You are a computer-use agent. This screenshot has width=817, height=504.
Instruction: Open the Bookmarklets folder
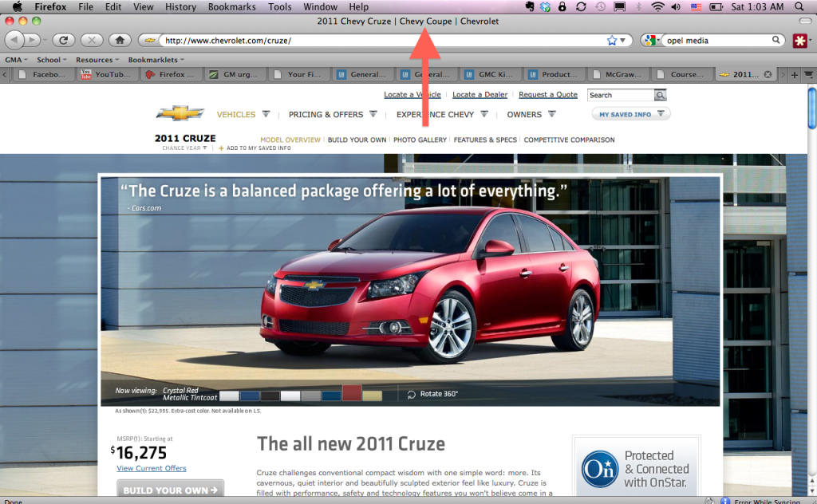click(156, 59)
